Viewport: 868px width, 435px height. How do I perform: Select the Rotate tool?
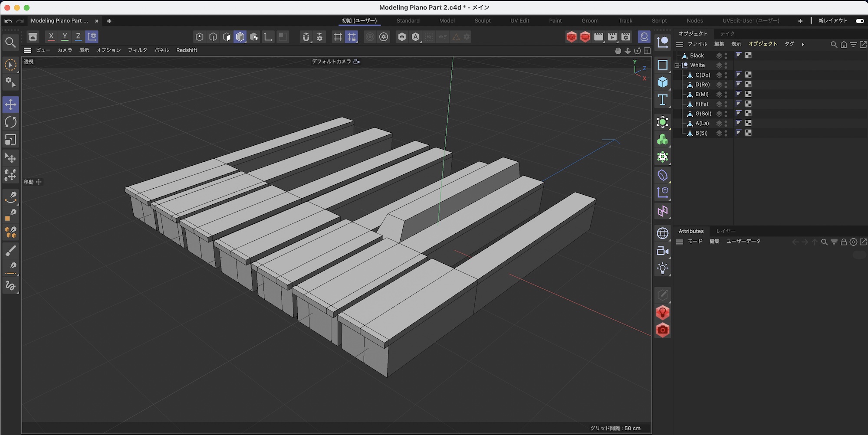point(10,122)
